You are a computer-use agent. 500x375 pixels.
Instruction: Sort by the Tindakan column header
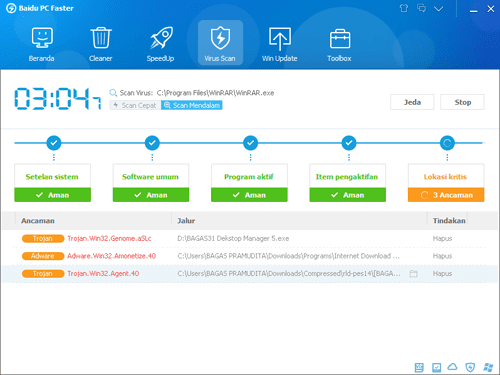[449, 221]
